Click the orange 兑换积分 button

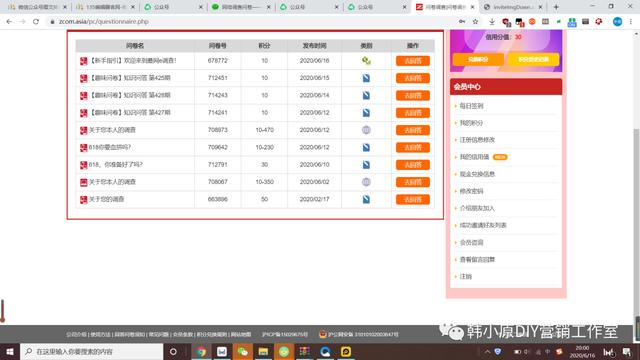click(478, 60)
